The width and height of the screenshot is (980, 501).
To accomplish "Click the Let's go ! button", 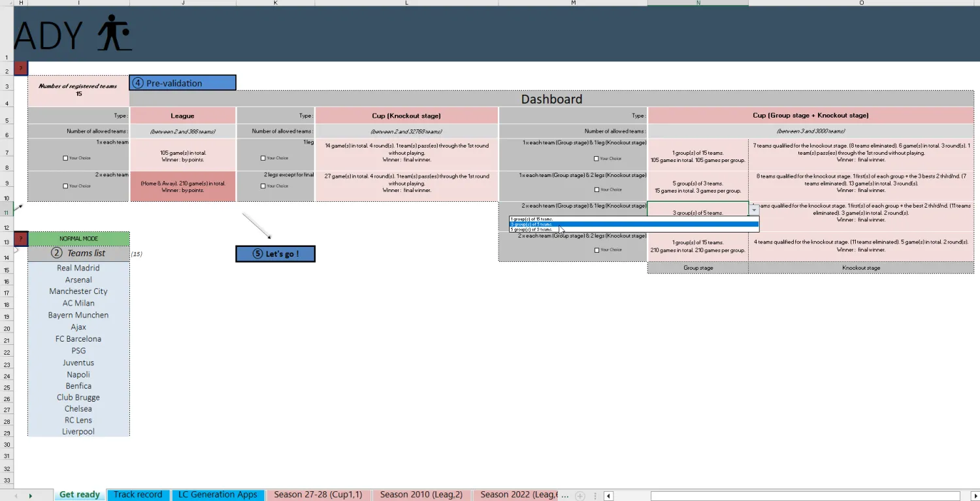I will tap(275, 253).
